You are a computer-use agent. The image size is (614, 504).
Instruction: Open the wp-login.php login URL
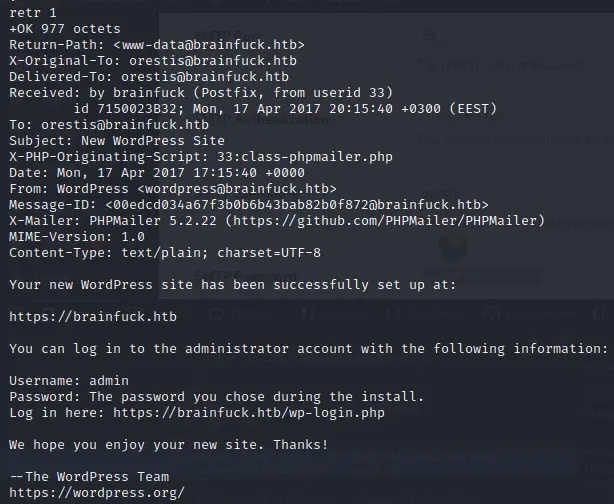click(249, 412)
